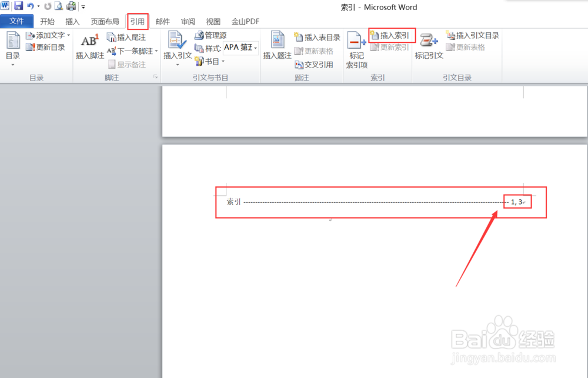The height and width of the screenshot is (378, 588).
Task: Open the 视图 tab
Action: [x=213, y=22]
